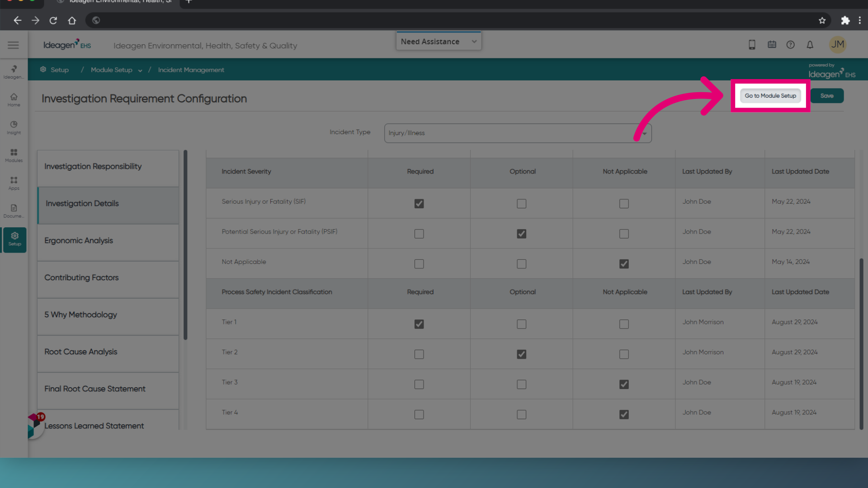This screenshot has height=488, width=868.
Task: Select Root Cause Analysis tab
Action: coord(108,353)
